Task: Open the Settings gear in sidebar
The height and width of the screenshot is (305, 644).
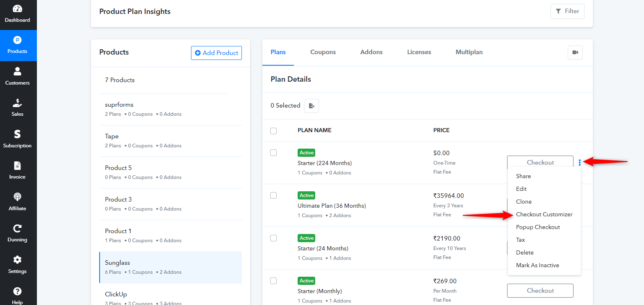Action: coord(17,260)
